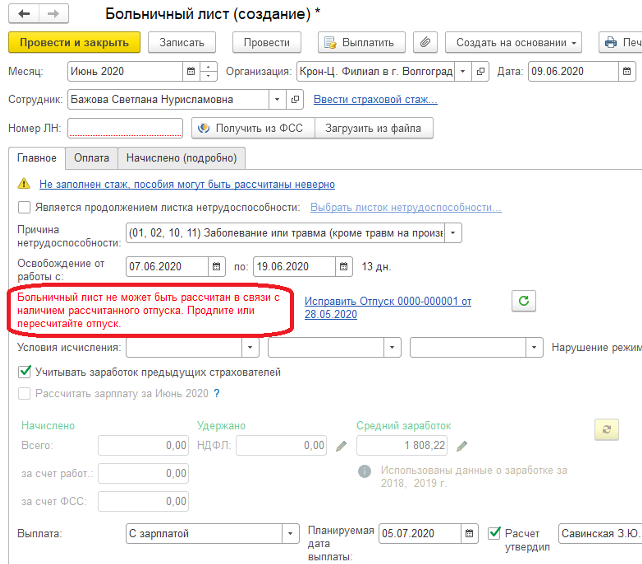Click 'Получить из ФСС' button
The width and height of the screenshot is (642, 564).
(253, 128)
